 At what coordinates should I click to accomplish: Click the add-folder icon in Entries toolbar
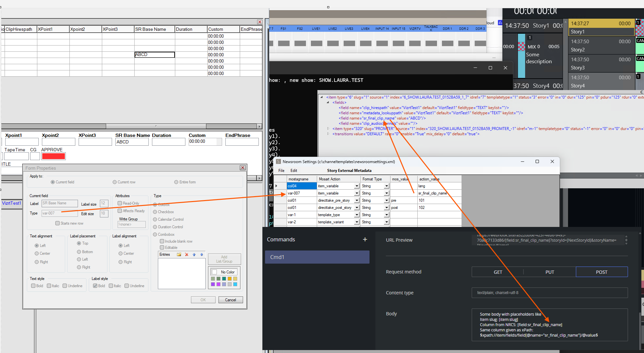[x=179, y=254]
